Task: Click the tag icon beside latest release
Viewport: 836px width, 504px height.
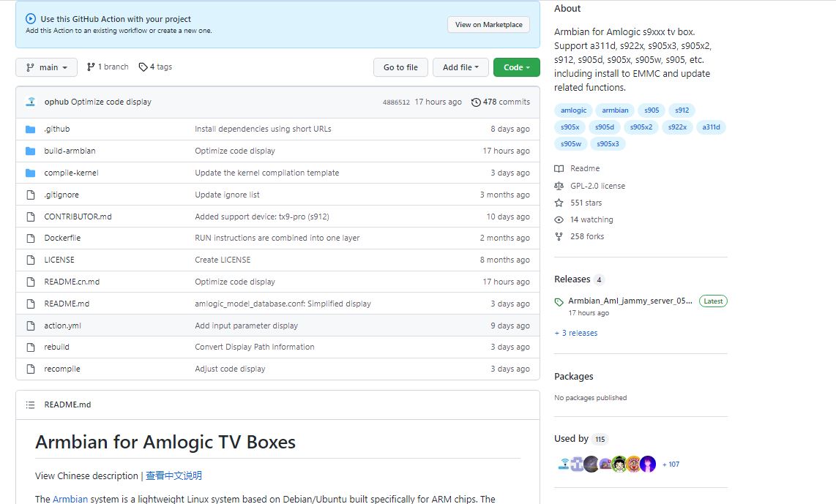Action: (559, 302)
